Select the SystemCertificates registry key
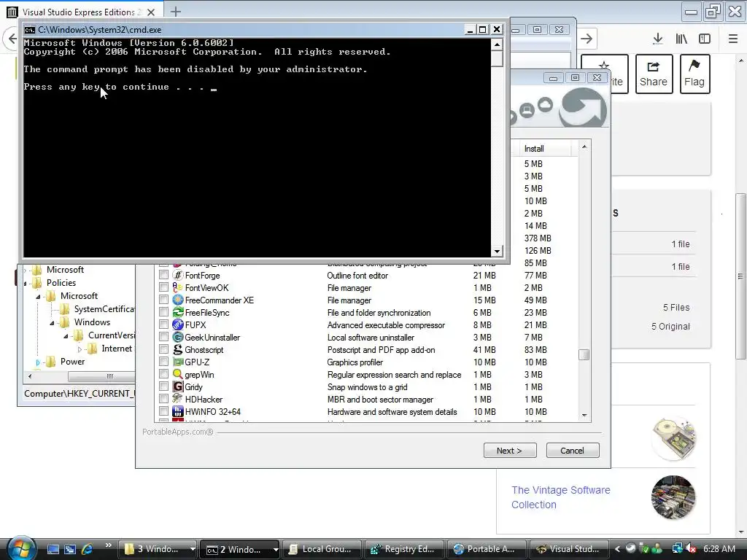This screenshot has width=747, height=560. [x=104, y=309]
